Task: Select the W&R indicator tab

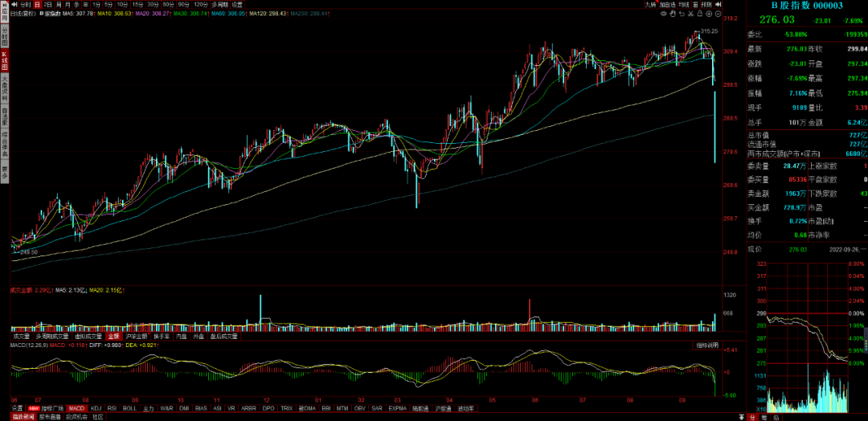Action: click(166, 408)
